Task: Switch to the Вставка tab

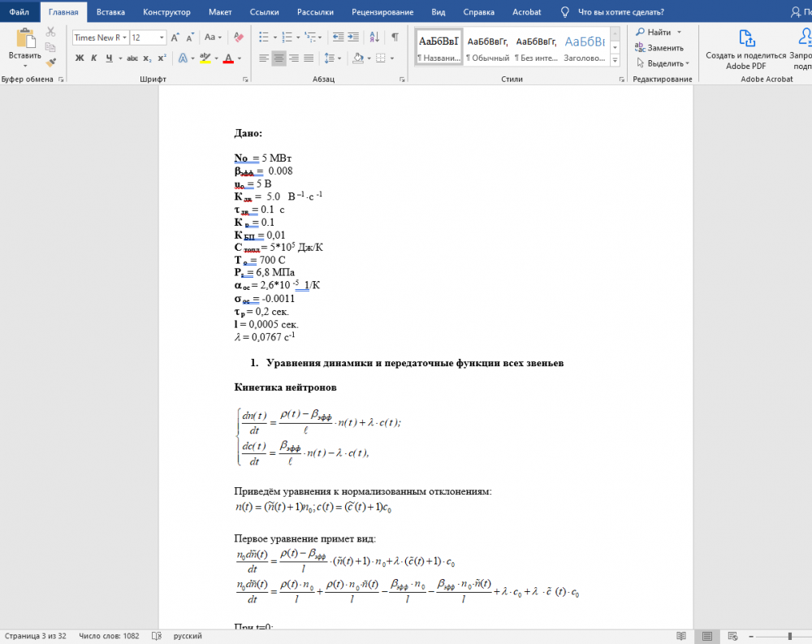Action: pos(110,12)
